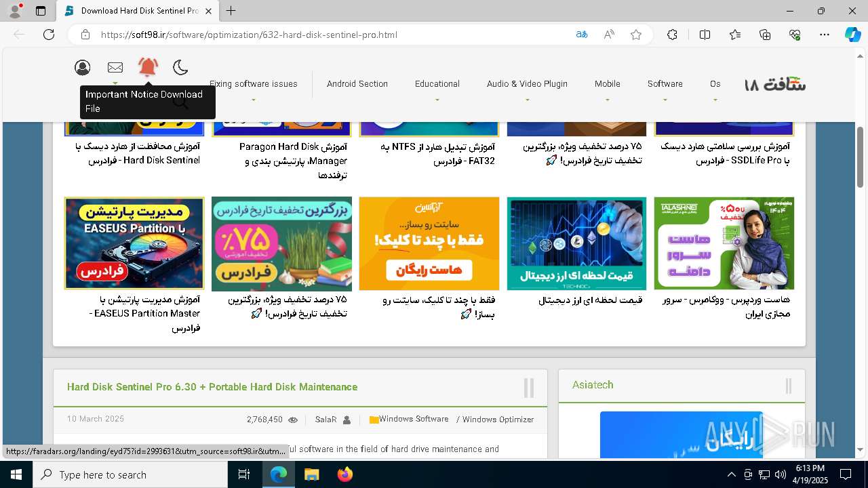Expand Audio & Video Plugin dropdown arrow
The width and height of the screenshot is (868, 488).
pos(527,100)
